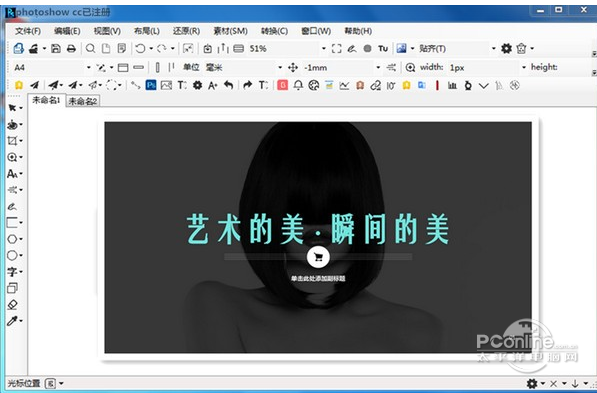This screenshot has height=393, width=597.
Task: Switch to the 未命名1 tab
Action: coord(46,100)
